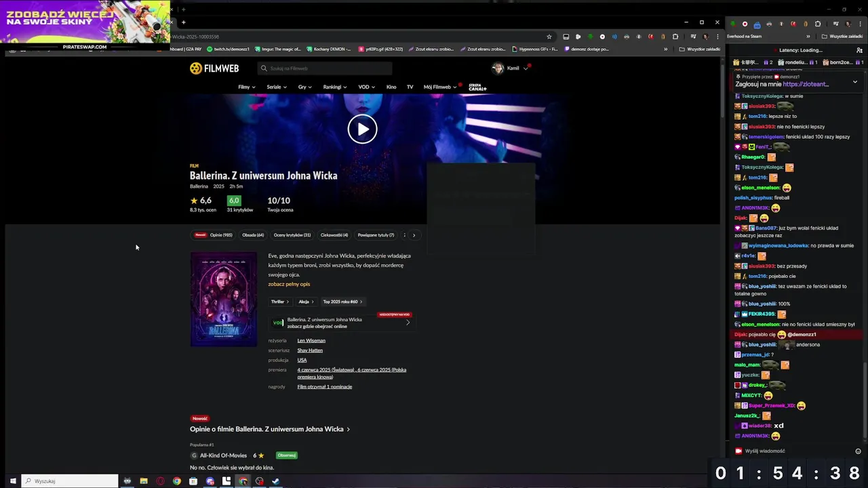Click the 10/10 Twoja ocena rating

279,201
